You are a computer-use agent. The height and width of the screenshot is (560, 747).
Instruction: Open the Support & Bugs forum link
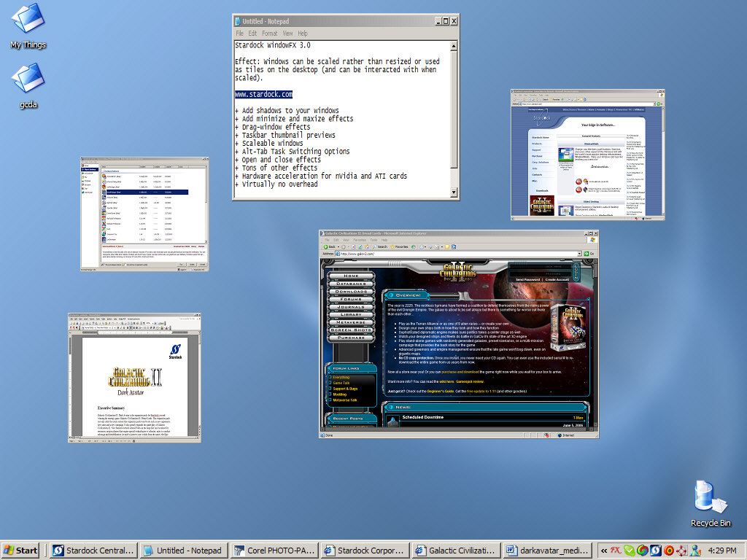click(345, 389)
